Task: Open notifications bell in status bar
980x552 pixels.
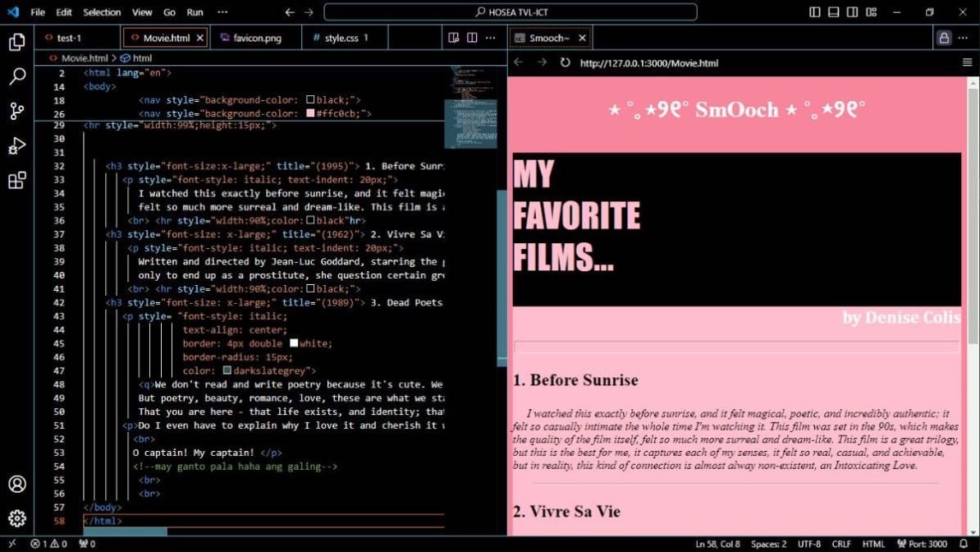Action: (964, 544)
